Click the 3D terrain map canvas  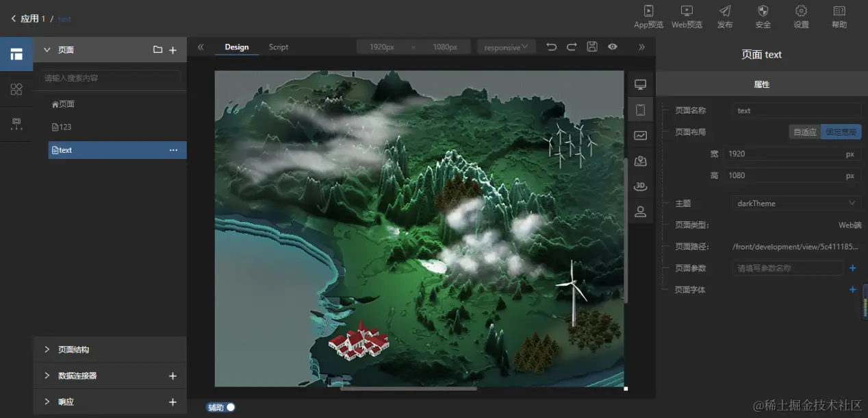tap(419, 229)
